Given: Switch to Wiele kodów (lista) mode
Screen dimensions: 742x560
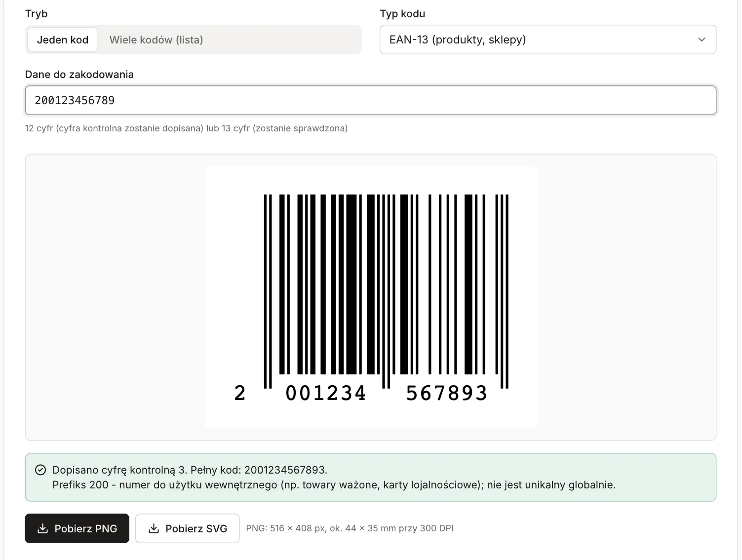Looking at the screenshot, I should coord(156,40).
